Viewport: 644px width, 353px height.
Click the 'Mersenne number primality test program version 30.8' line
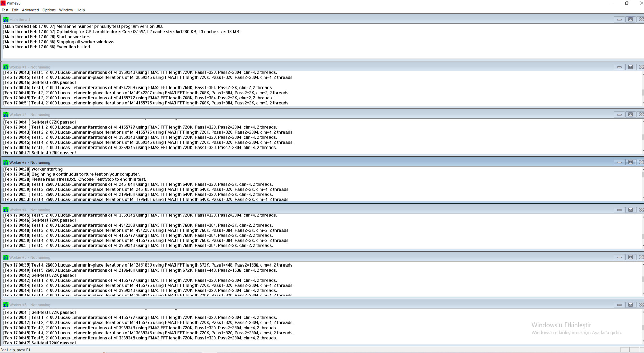point(84,26)
